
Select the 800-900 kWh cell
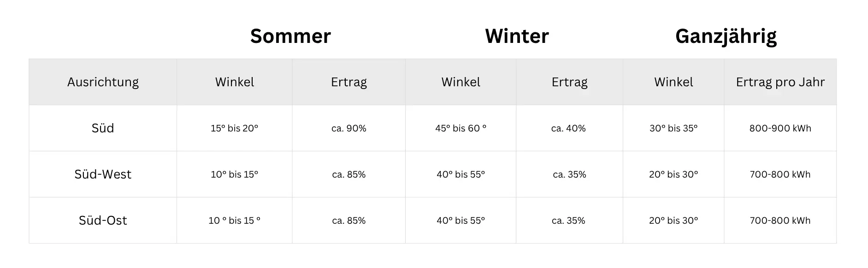coord(780,128)
